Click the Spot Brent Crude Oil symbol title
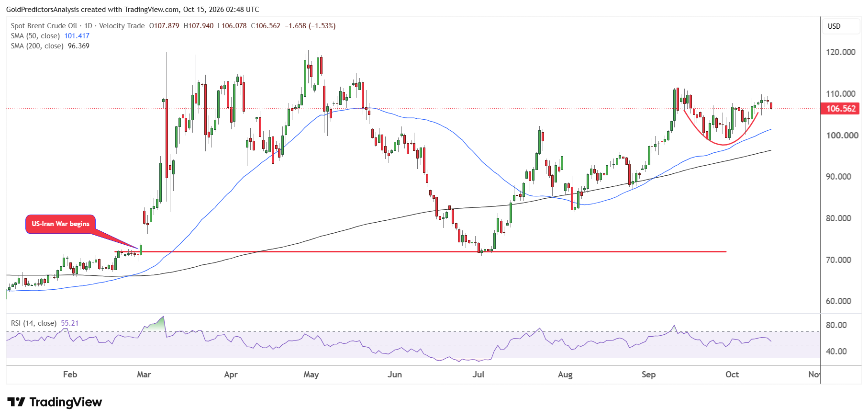The image size is (868, 420). 44,26
